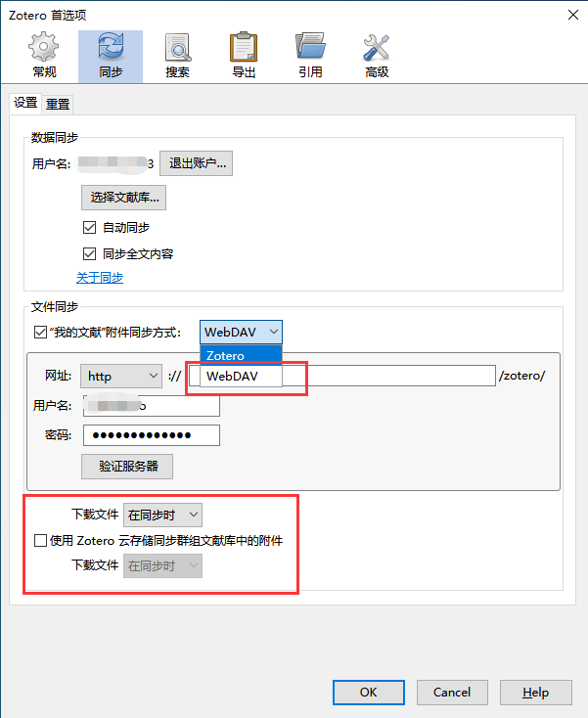
Task: Click the WebDAV 用户名 input field
Action: [152, 406]
